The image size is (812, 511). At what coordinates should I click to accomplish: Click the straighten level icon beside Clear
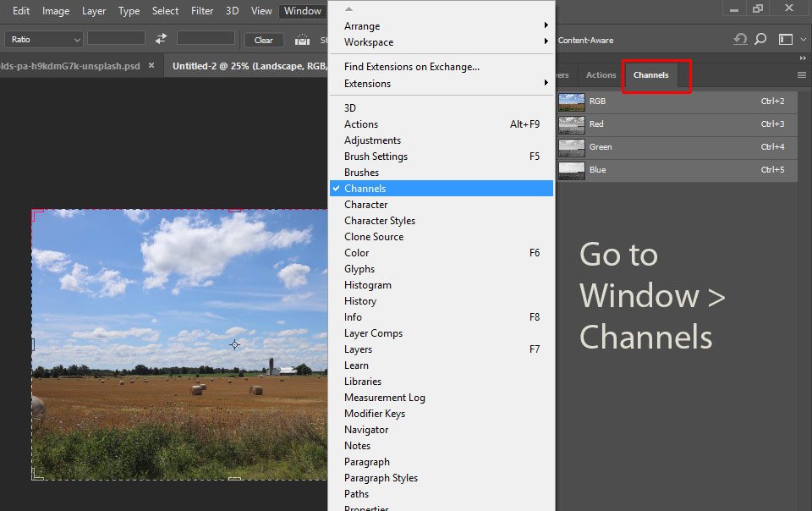click(302, 40)
